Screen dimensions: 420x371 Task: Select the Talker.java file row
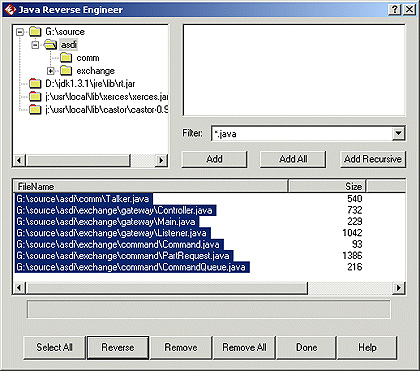[x=209, y=199]
